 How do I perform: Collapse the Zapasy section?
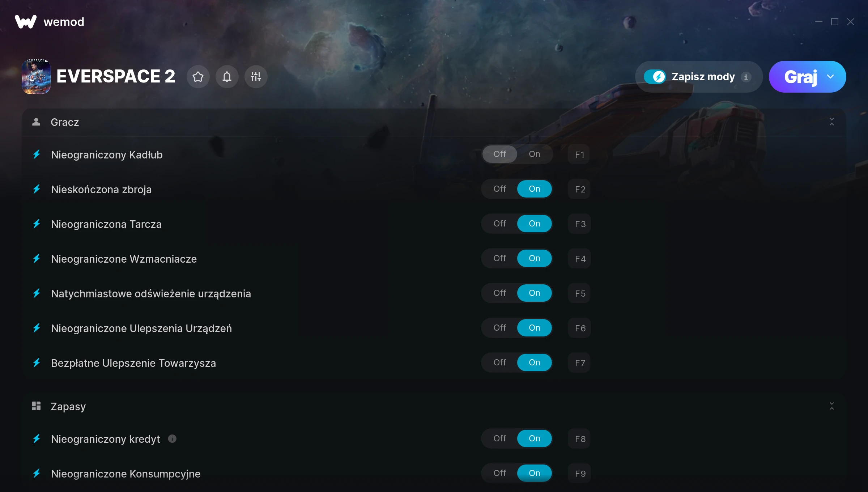click(831, 406)
